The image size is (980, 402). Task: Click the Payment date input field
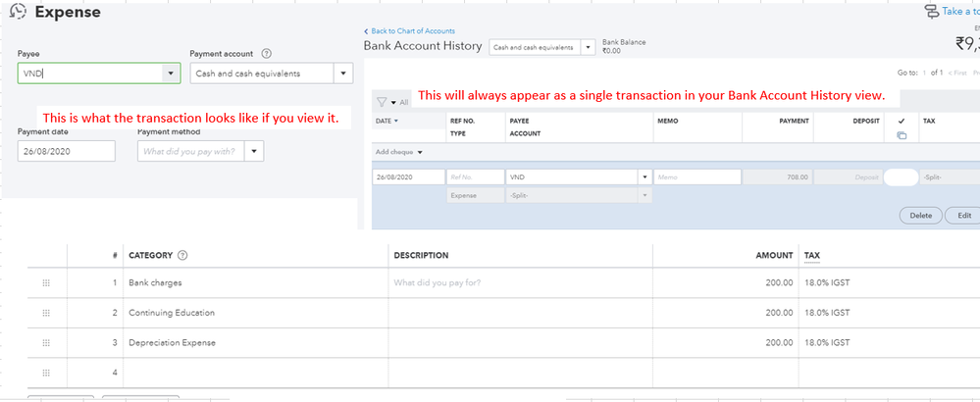point(66,151)
